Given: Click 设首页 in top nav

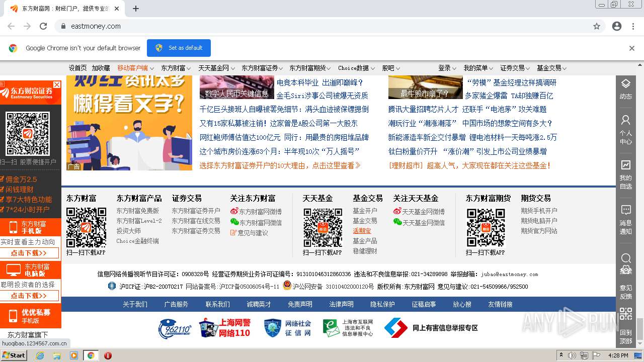Looking at the screenshot, I should pos(77,68).
